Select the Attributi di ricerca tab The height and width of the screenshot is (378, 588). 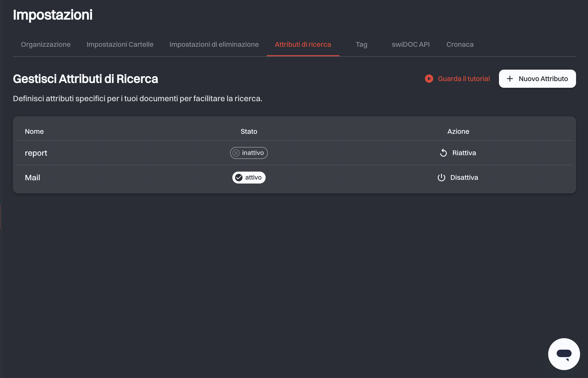303,44
